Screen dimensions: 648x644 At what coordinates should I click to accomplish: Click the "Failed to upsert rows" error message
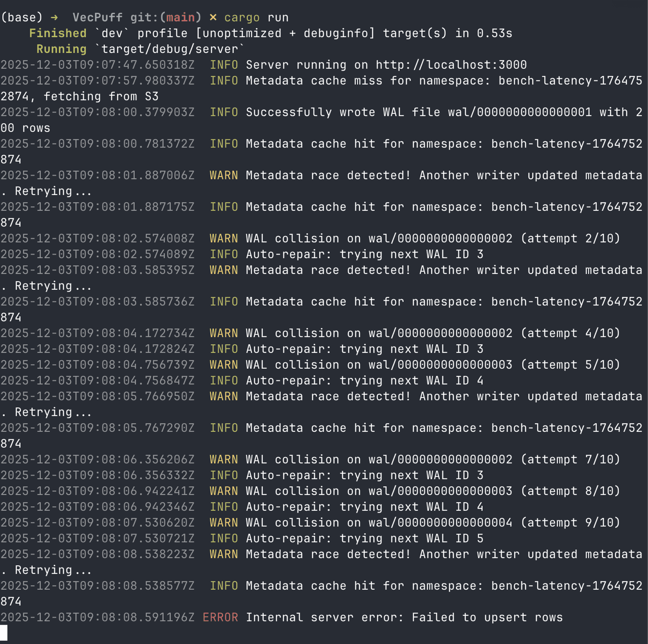487,617
